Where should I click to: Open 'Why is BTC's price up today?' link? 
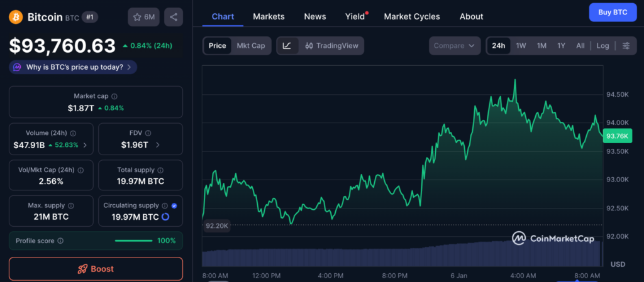point(73,67)
